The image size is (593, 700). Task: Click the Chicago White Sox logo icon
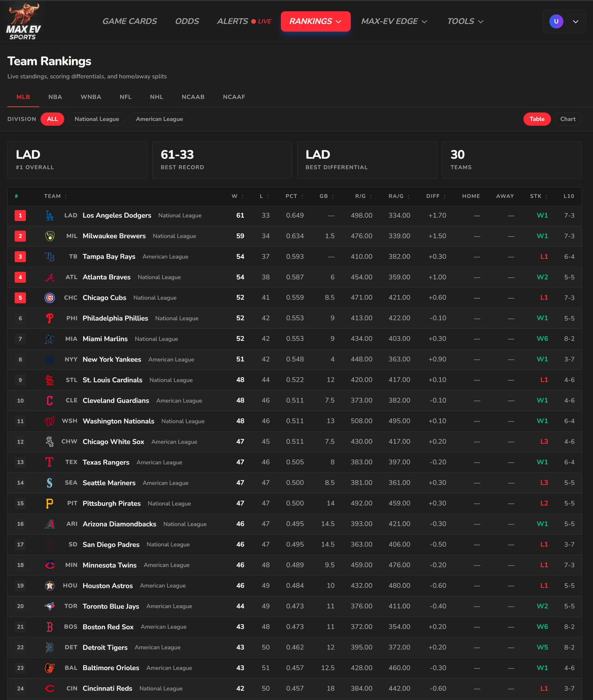pos(50,442)
